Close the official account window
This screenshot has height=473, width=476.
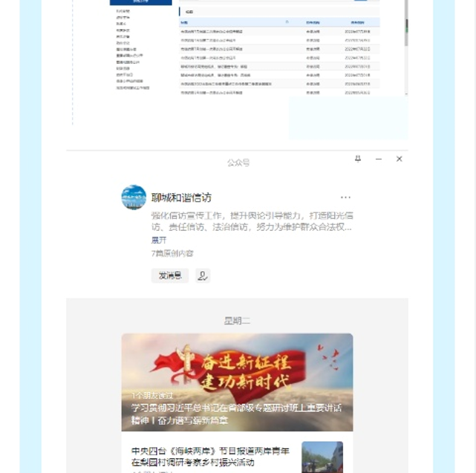tap(399, 159)
